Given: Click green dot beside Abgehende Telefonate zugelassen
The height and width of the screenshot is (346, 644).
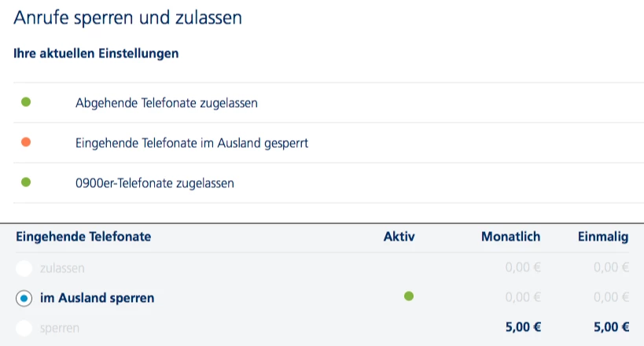Looking at the screenshot, I should [26, 102].
